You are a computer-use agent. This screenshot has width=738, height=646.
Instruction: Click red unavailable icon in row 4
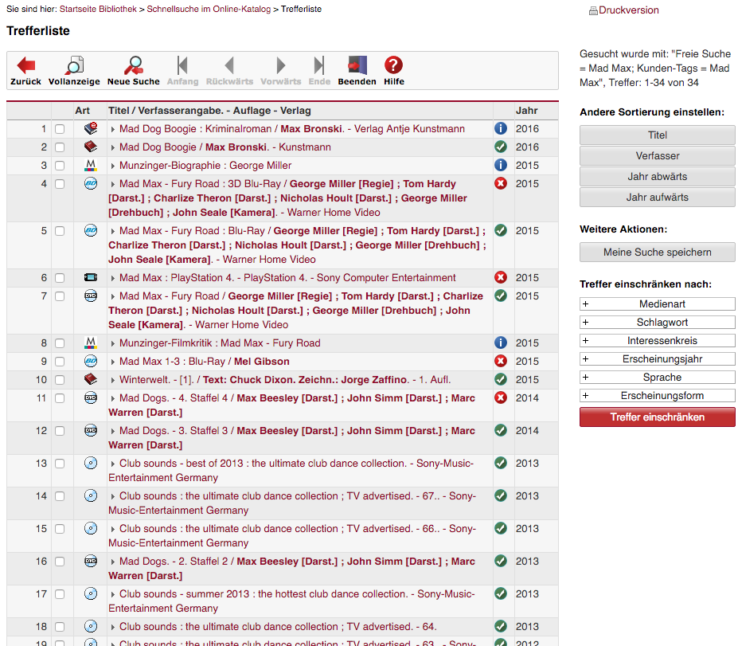point(501,184)
